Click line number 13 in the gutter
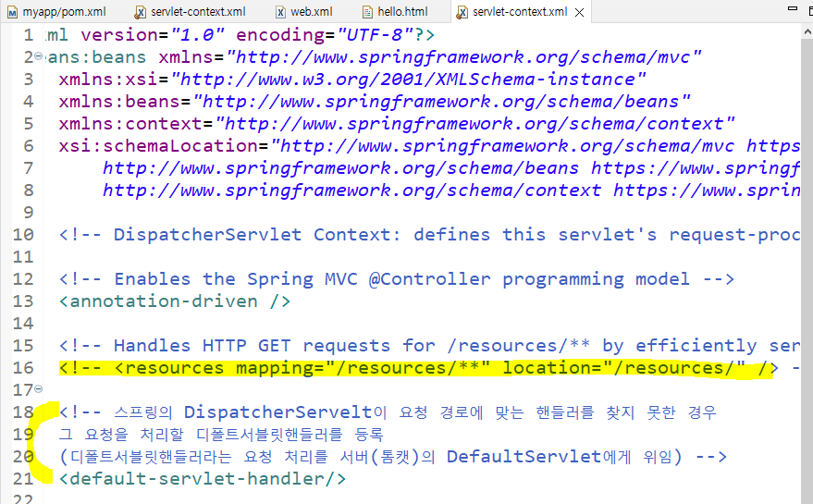Viewport: 813px width, 504px height. pos(23,301)
